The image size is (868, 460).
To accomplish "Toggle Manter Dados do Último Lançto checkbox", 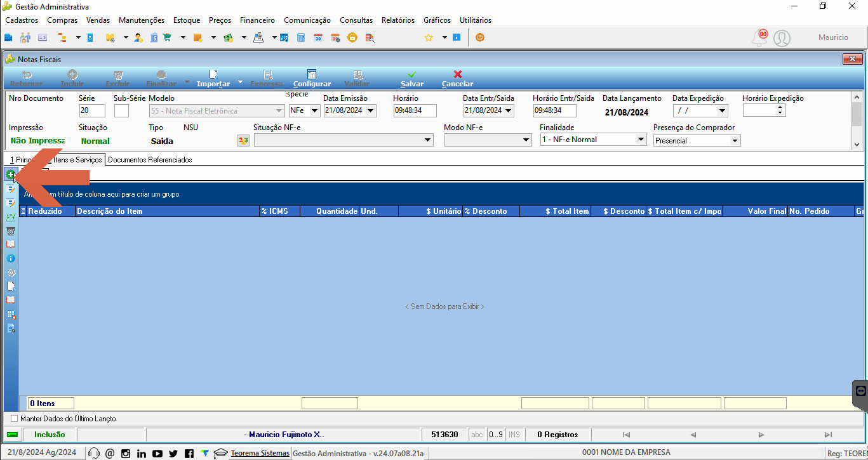I will [x=15, y=419].
